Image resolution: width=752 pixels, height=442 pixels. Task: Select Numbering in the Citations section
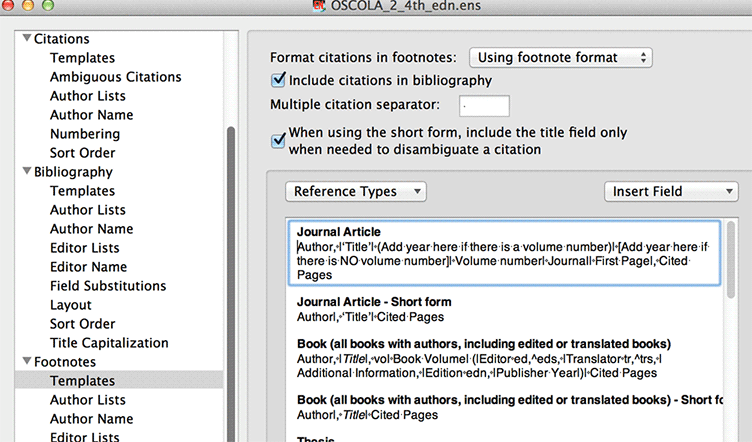coord(84,134)
